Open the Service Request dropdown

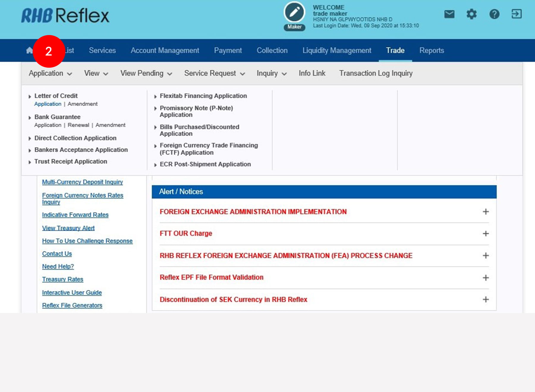[x=214, y=73]
